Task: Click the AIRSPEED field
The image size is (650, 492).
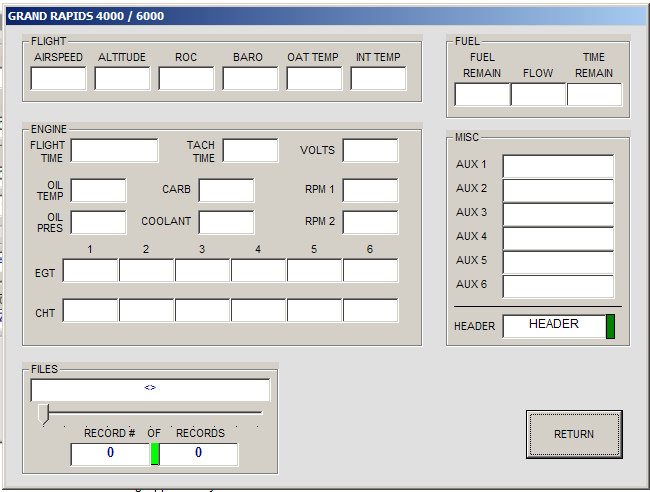Action: 58,78
